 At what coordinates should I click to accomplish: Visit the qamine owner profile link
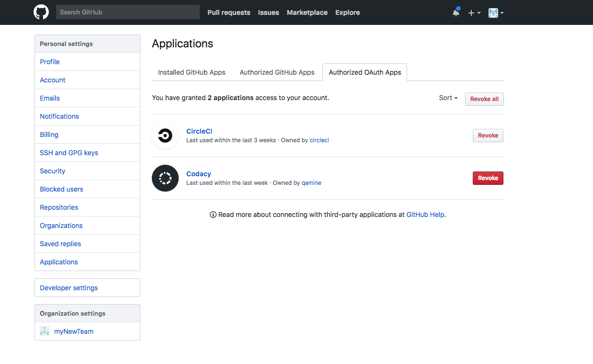point(311,183)
